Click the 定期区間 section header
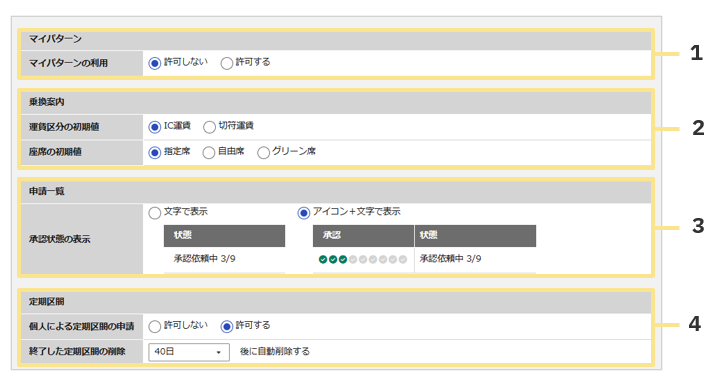The width and height of the screenshot is (711, 384). coord(336,302)
